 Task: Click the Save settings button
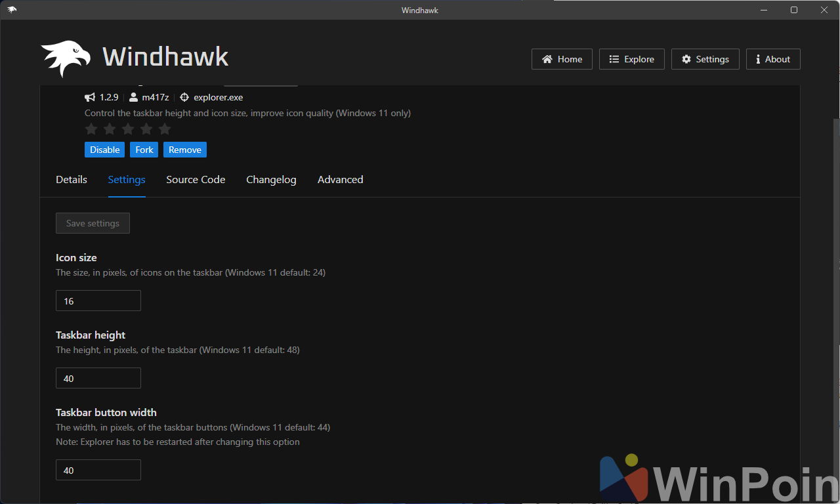click(93, 223)
